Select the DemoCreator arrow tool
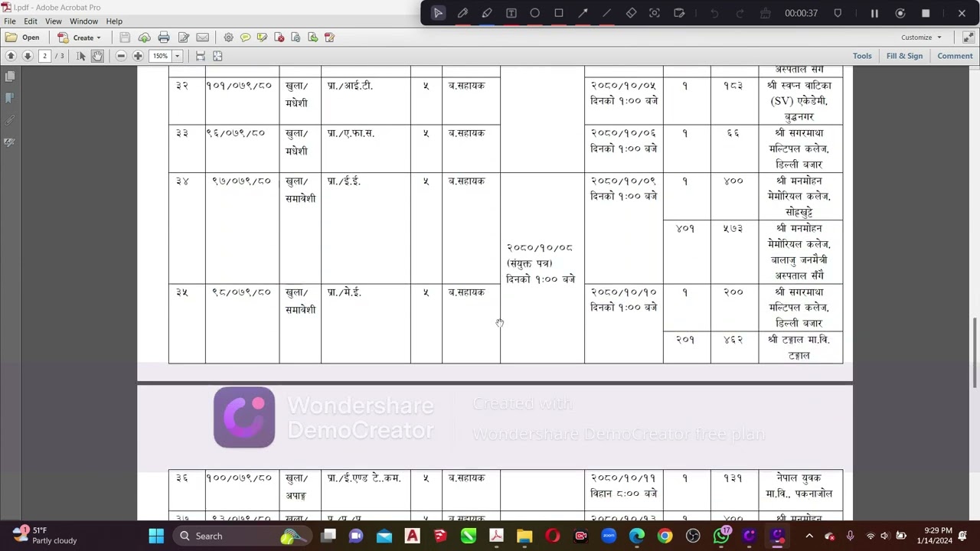 (x=583, y=13)
